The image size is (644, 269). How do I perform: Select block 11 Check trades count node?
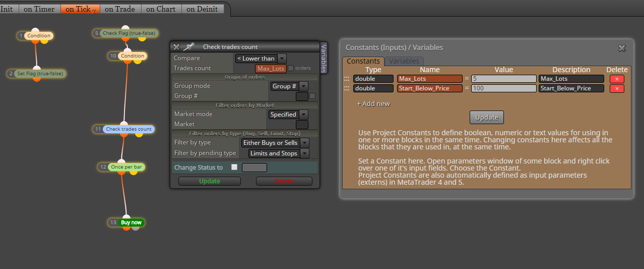(x=128, y=129)
